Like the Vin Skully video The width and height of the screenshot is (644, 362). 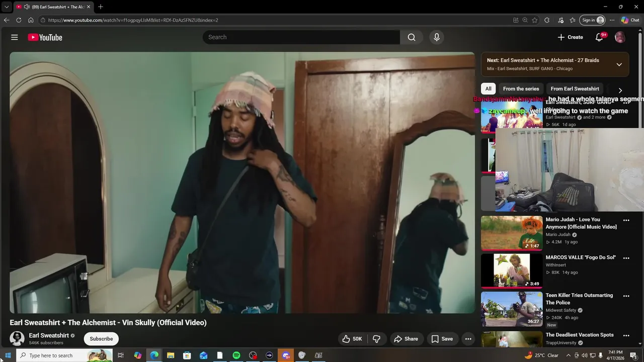[352, 339]
